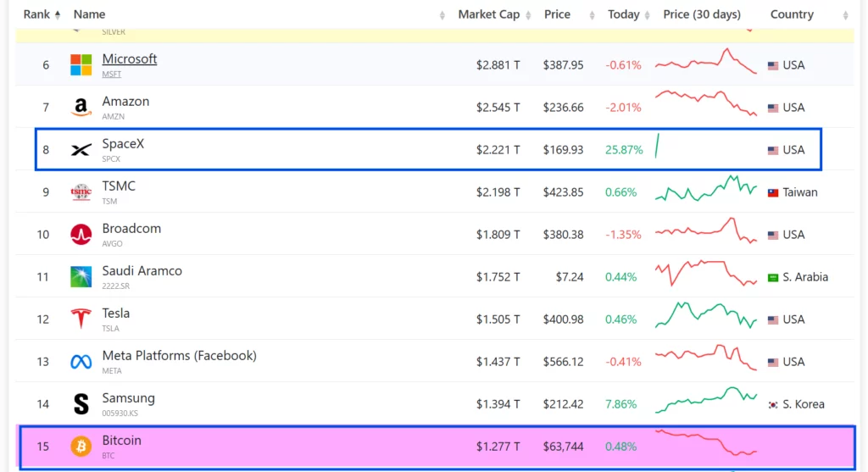
Task: View Microsoft 30-day price chart
Action: [706, 61]
